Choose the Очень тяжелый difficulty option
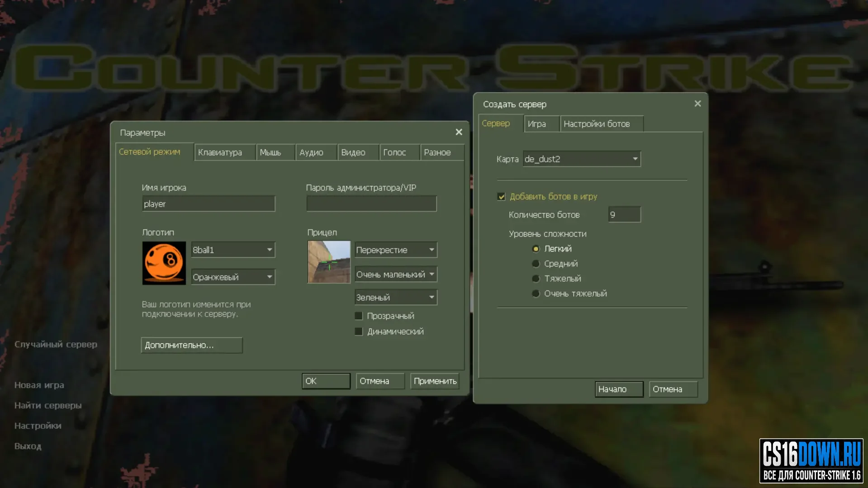Viewport: 868px width, 488px height. click(x=536, y=294)
